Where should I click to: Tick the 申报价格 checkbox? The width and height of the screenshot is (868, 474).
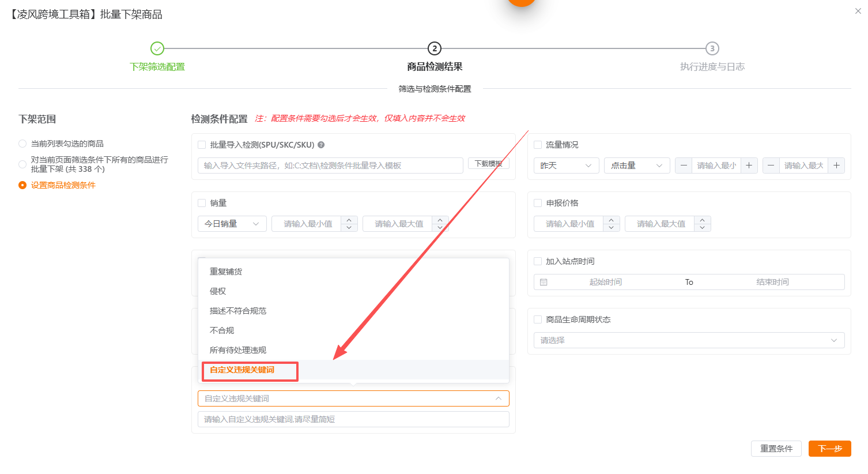tap(538, 203)
